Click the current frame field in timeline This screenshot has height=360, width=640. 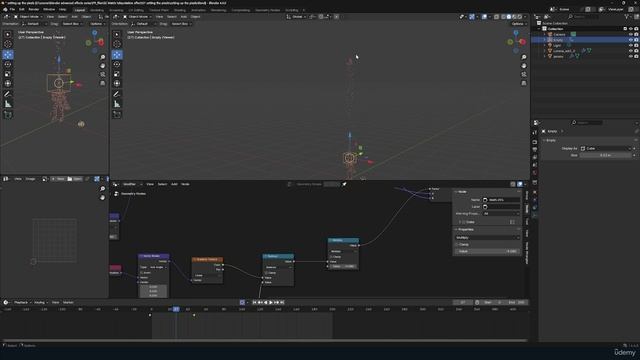[x=463, y=302]
